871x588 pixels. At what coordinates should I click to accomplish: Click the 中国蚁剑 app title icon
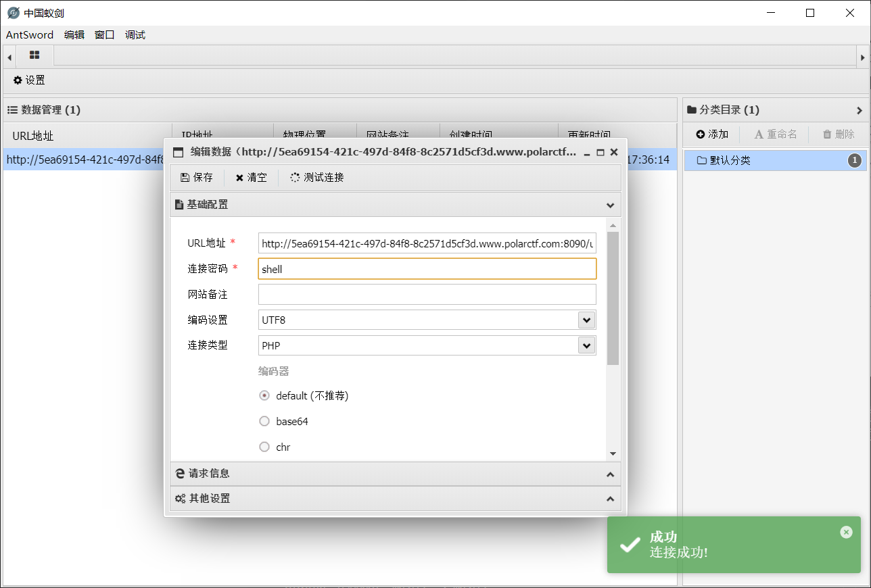(14, 13)
